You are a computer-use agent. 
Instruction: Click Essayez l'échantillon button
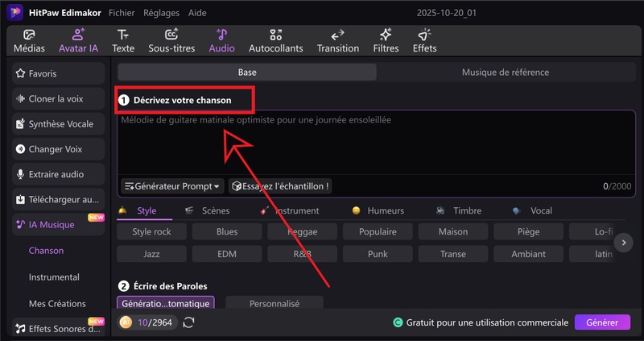[x=280, y=186]
